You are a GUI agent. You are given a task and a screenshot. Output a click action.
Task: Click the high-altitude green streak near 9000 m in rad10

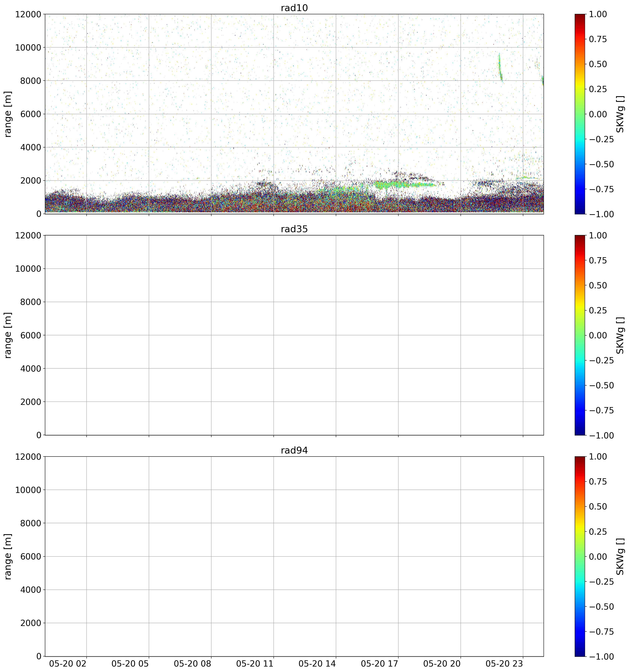(x=500, y=67)
